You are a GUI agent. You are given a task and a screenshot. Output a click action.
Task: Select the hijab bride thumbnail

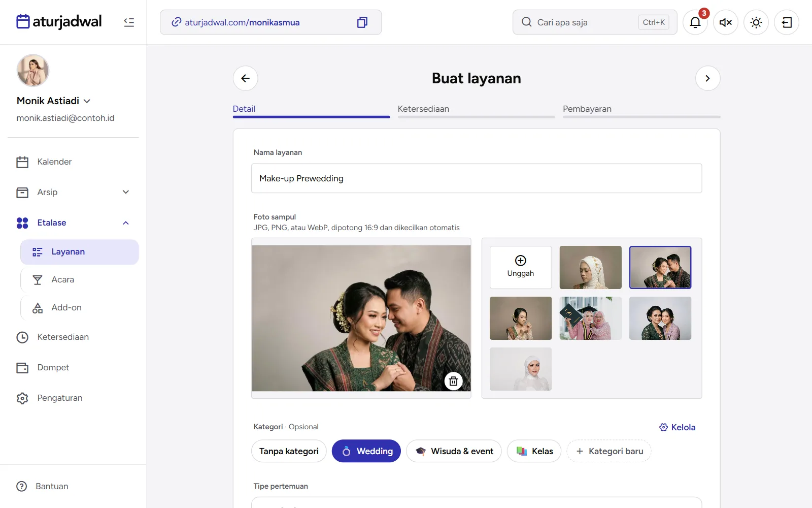click(590, 267)
